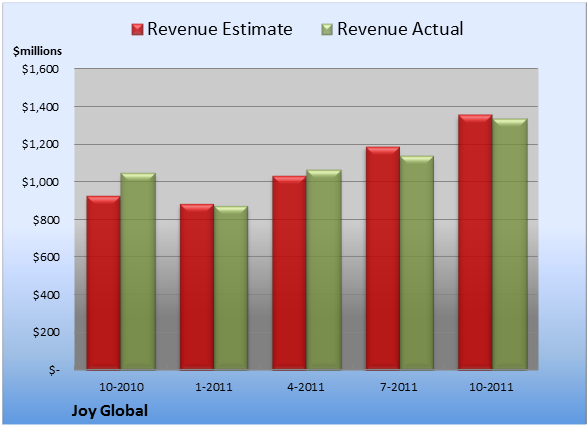The image size is (588, 426).
Task: Click the 10-2010 Revenue Estimate red bar
Action: [x=104, y=283]
